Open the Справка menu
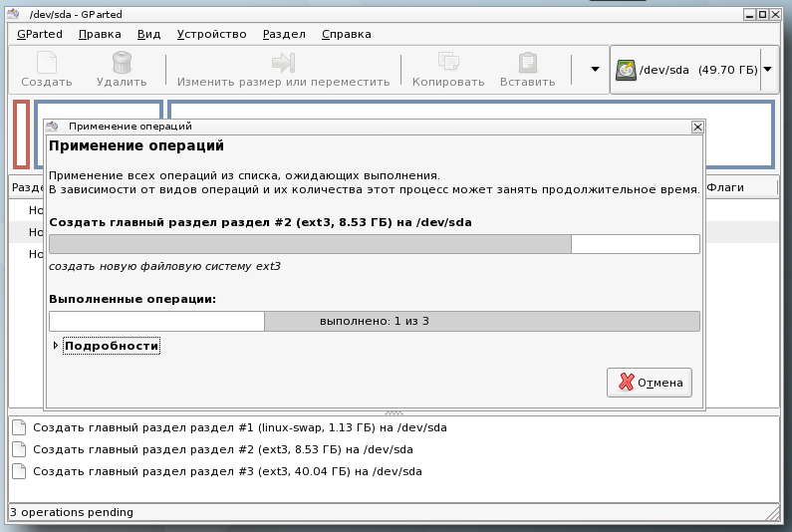The image size is (792, 532). 346,34
